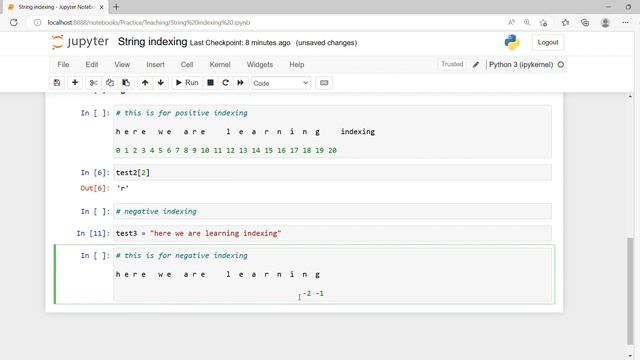The width and height of the screenshot is (640, 360).
Task: Copy selected cells in the toolbar
Action: coord(110,83)
